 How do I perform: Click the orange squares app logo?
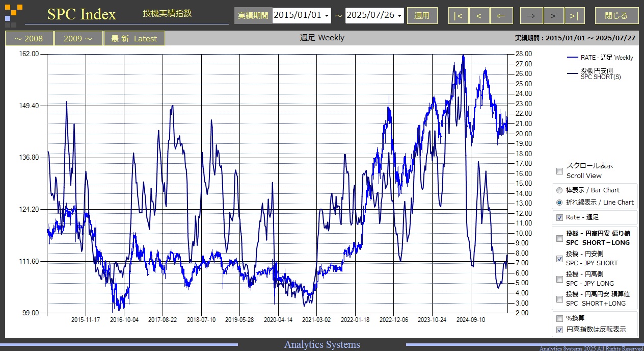(14, 15)
